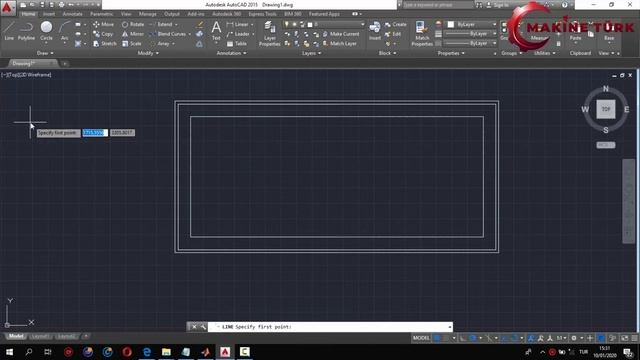The width and height of the screenshot is (640, 360).
Task: Click the Plot icon in quick access toolbar
Action: [x=61, y=5]
